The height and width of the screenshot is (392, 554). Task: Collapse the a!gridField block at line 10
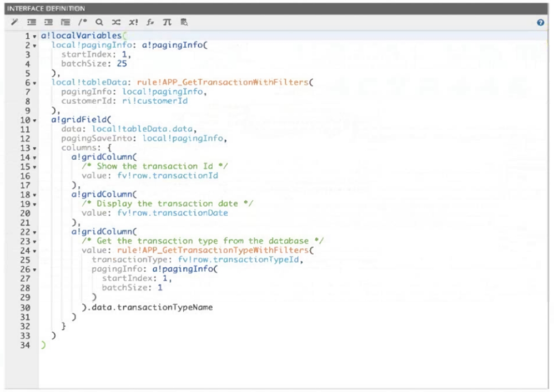point(35,120)
